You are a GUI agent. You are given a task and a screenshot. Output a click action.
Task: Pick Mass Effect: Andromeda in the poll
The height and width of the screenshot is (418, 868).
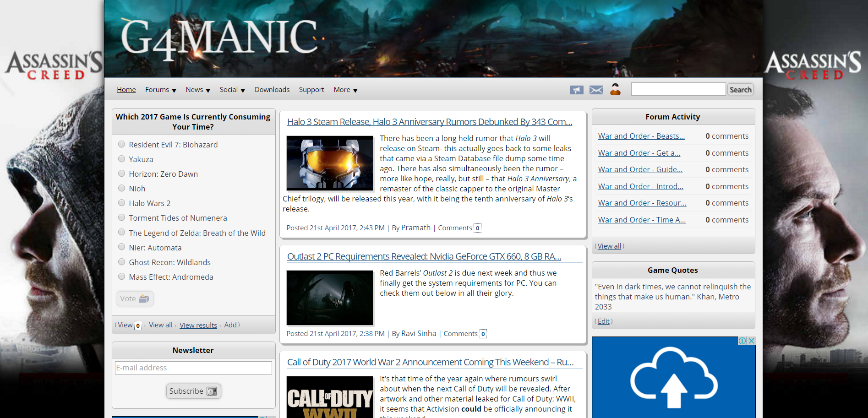(122, 277)
